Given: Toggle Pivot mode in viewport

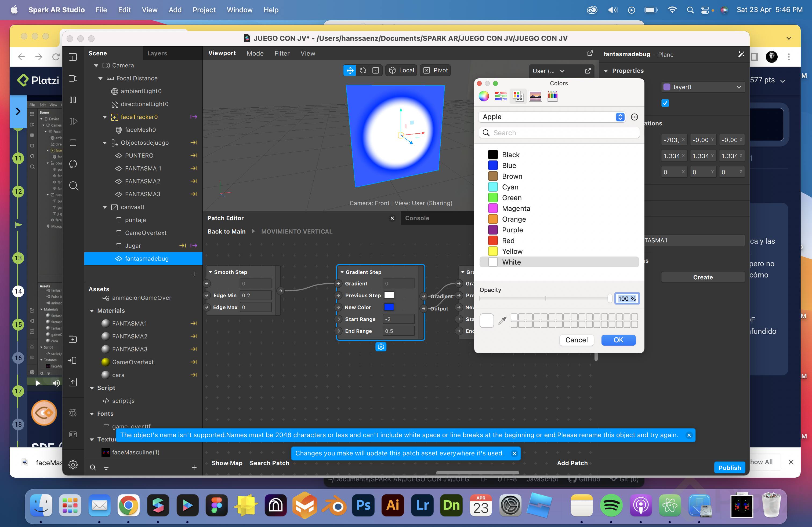Looking at the screenshot, I should pos(435,70).
